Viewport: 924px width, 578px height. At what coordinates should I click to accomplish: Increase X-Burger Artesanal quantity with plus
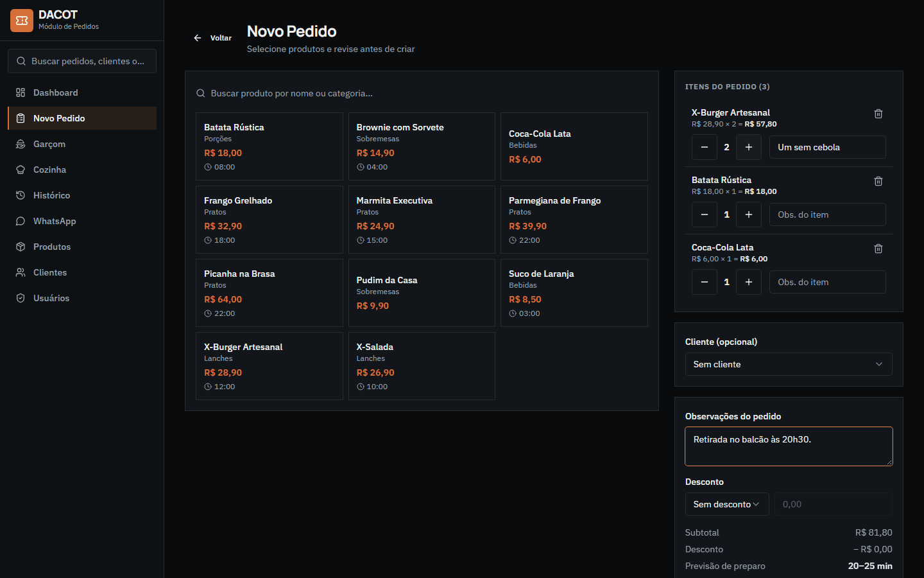[749, 147]
